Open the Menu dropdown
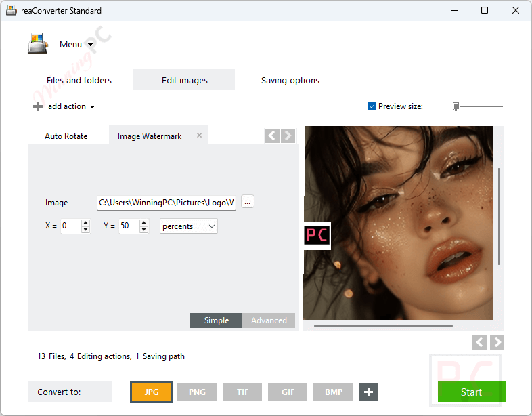Image resolution: width=532 pixels, height=416 pixels. click(76, 45)
